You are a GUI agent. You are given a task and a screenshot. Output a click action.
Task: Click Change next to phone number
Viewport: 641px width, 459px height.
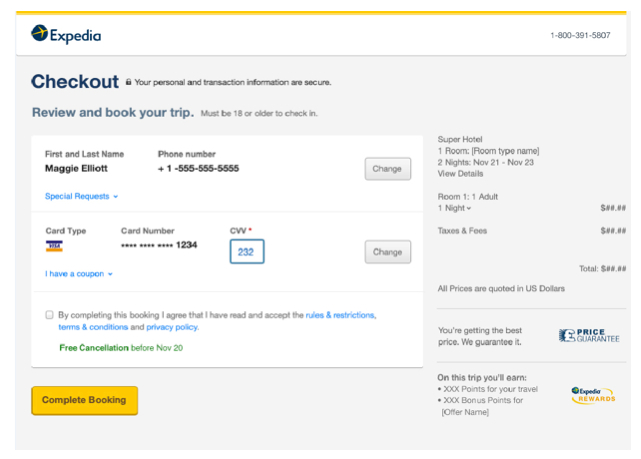click(387, 169)
